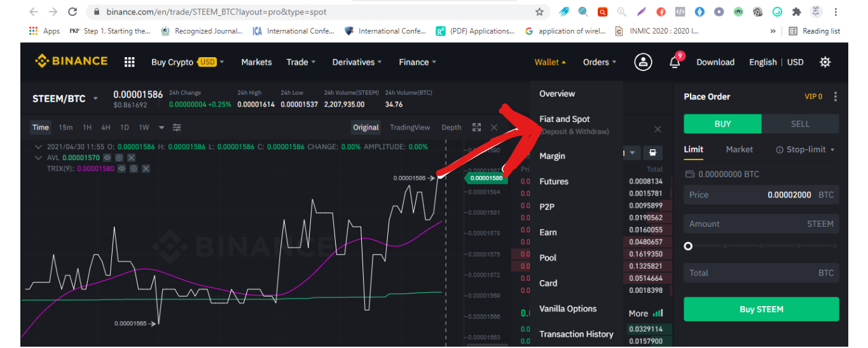Image resolution: width=868 pixels, height=348 pixels.
Task: Click the order book layout icon
Action: point(652,153)
